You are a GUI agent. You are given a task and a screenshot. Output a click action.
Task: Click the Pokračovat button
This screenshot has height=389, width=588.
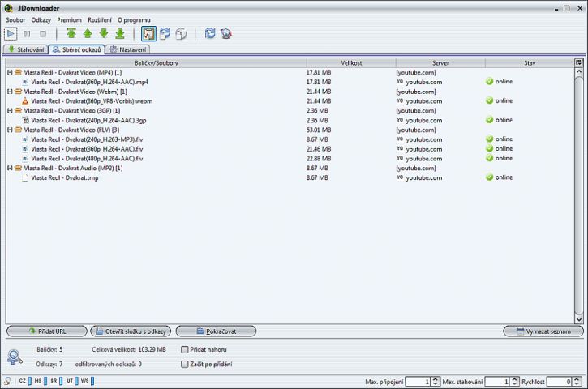click(216, 331)
